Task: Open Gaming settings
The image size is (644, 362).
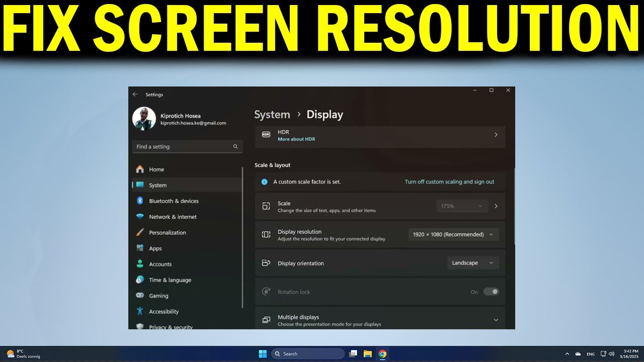Action: (x=187, y=296)
